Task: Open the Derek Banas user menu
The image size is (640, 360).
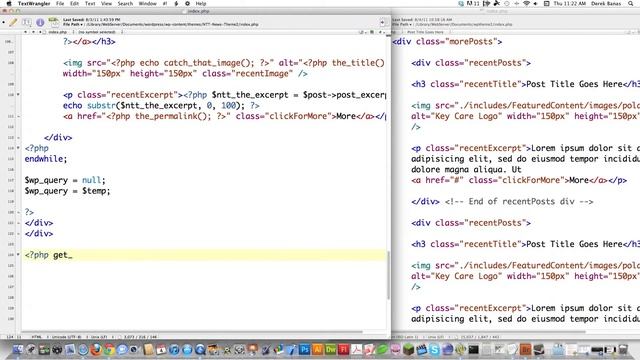Action: [x=606, y=3]
